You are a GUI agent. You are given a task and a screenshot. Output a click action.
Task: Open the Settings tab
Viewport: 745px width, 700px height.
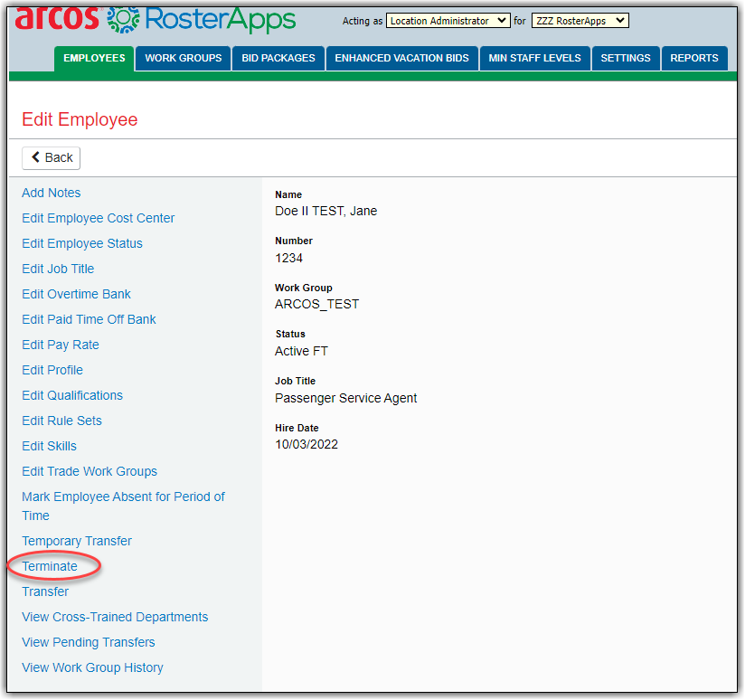tap(626, 58)
